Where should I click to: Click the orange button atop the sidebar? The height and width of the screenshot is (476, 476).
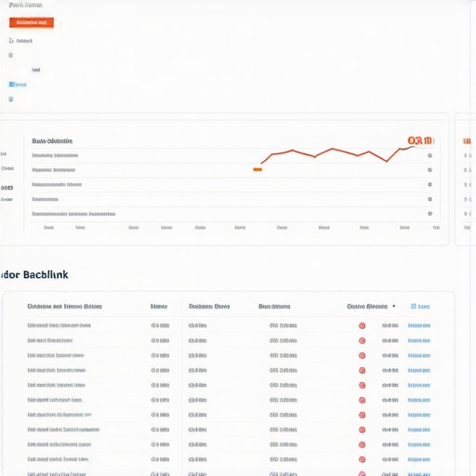32,22
